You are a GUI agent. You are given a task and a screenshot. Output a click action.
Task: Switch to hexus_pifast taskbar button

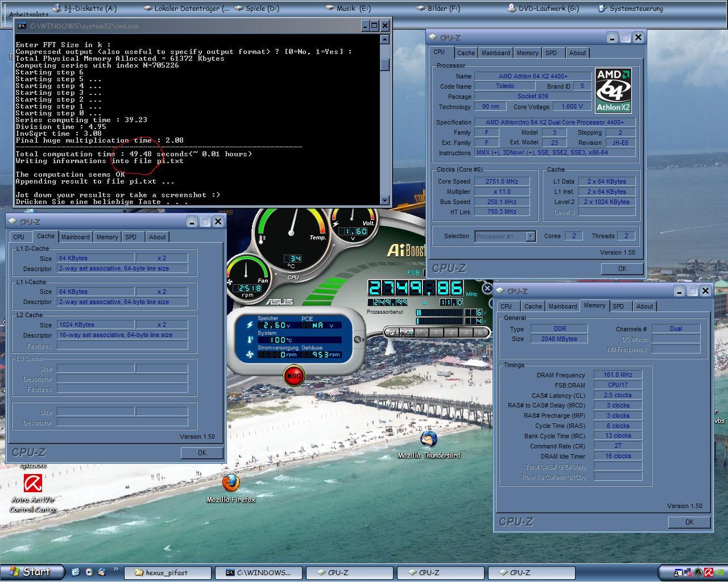tap(167, 572)
